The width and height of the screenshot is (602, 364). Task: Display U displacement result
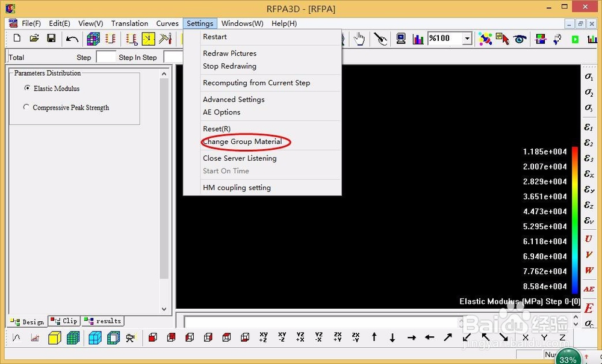click(589, 239)
